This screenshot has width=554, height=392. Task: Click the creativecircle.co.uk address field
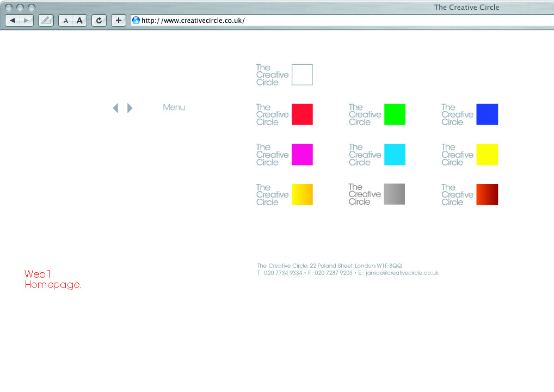(x=327, y=21)
